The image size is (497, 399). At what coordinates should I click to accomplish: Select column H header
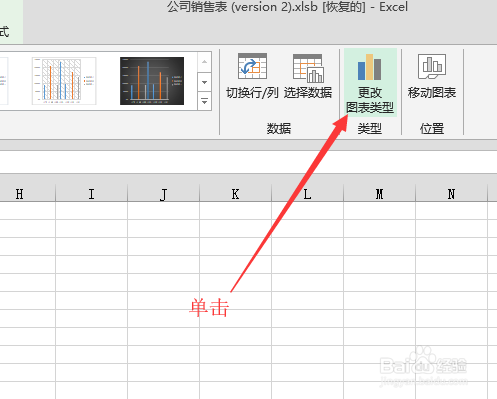(27, 194)
